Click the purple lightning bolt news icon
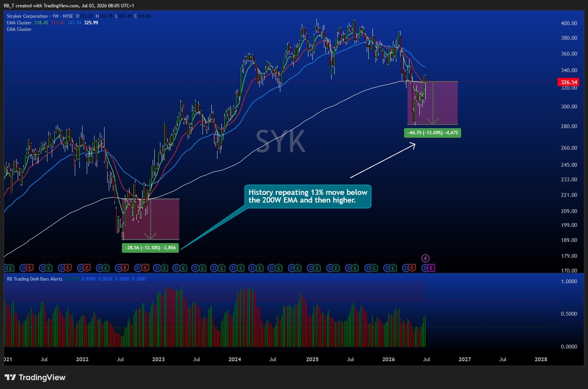The height and width of the screenshot is (389, 588). pos(426,258)
